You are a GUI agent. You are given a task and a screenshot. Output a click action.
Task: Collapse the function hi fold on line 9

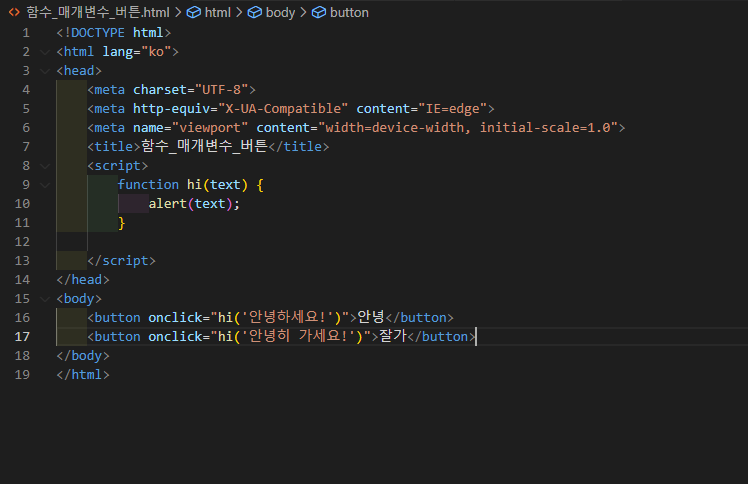pyautogui.click(x=45, y=185)
